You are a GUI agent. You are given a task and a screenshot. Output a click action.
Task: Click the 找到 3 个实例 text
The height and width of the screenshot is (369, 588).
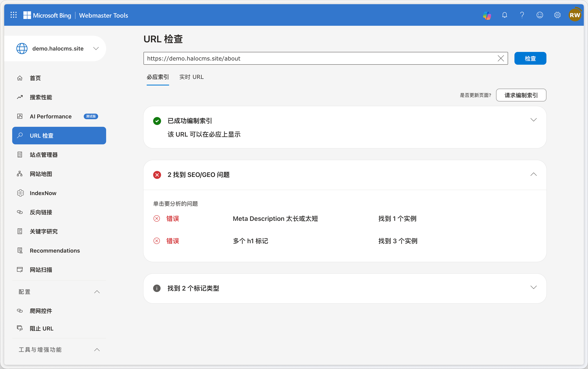398,241
